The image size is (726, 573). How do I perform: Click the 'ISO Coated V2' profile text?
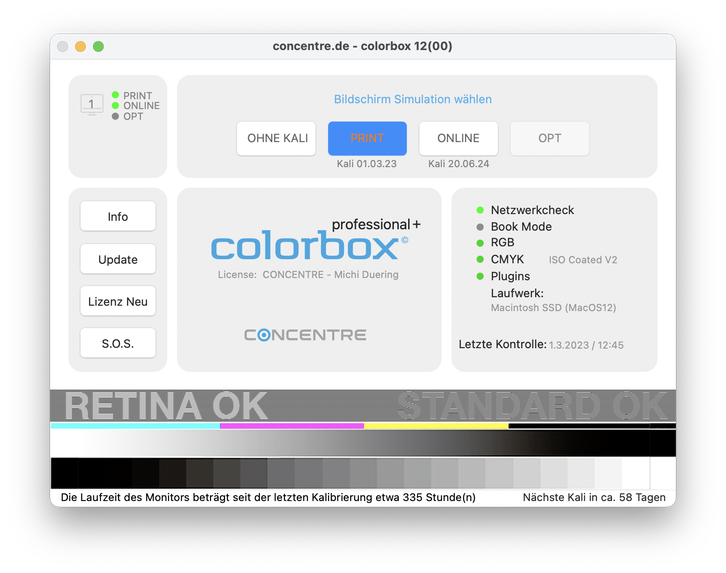[583, 260]
